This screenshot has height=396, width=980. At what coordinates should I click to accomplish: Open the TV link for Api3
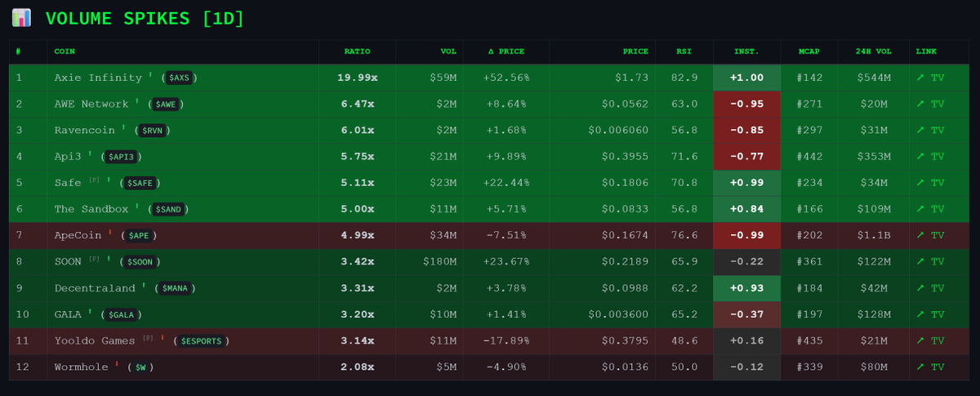(x=930, y=156)
